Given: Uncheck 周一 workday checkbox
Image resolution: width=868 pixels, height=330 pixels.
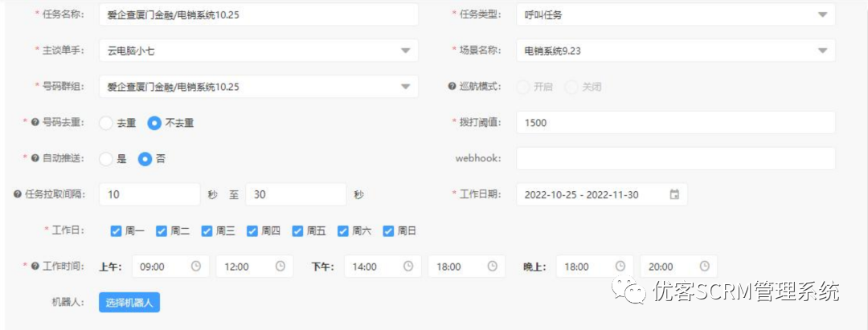Looking at the screenshot, I should tap(116, 231).
